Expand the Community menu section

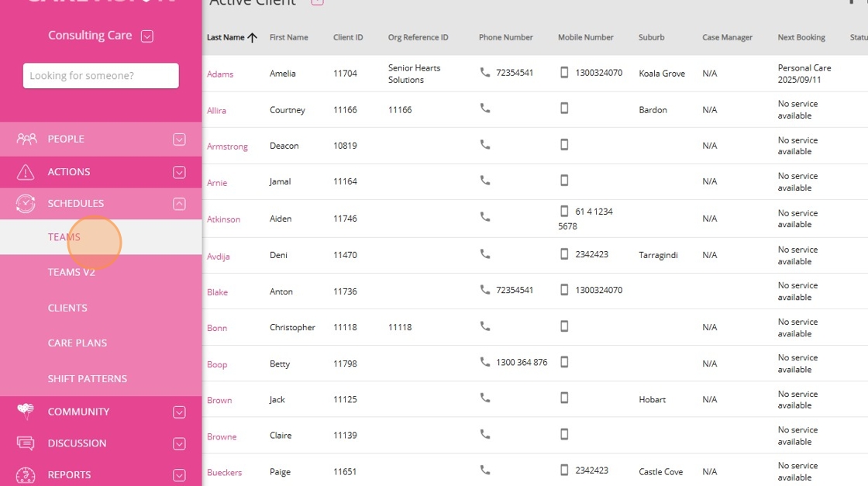(x=179, y=412)
